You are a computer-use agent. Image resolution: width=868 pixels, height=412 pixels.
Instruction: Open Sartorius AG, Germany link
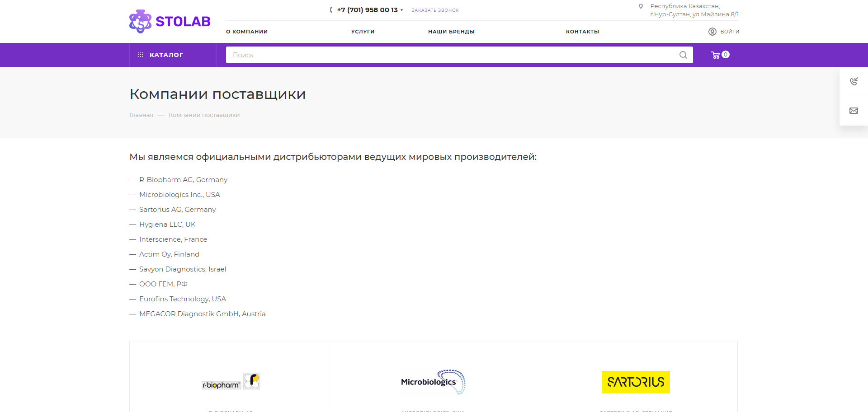tap(177, 210)
